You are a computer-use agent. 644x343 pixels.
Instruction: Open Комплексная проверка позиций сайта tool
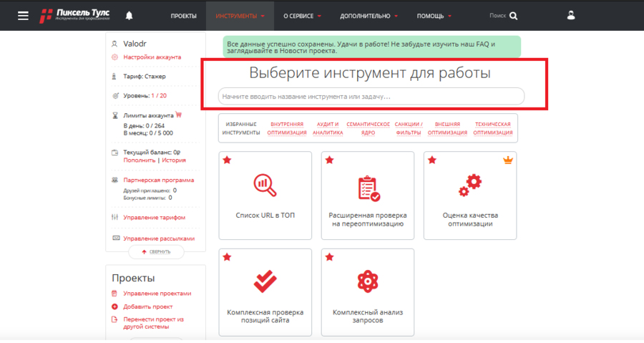(265, 294)
